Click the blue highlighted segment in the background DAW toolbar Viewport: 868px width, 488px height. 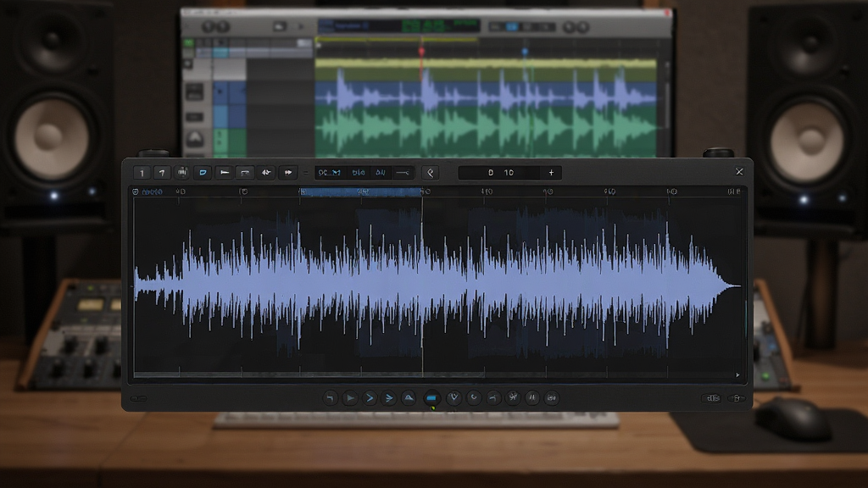pos(512,26)
